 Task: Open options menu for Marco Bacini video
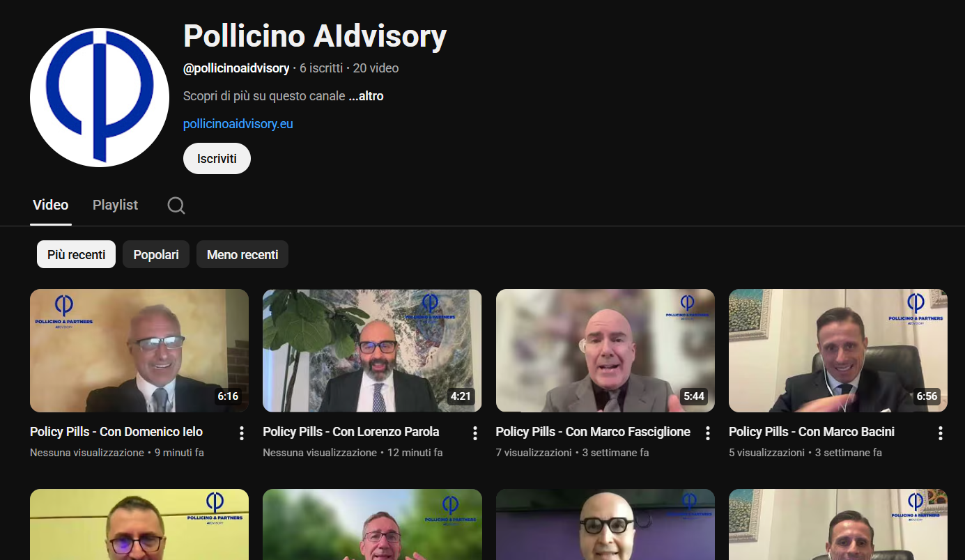click(x=940, y=433)
